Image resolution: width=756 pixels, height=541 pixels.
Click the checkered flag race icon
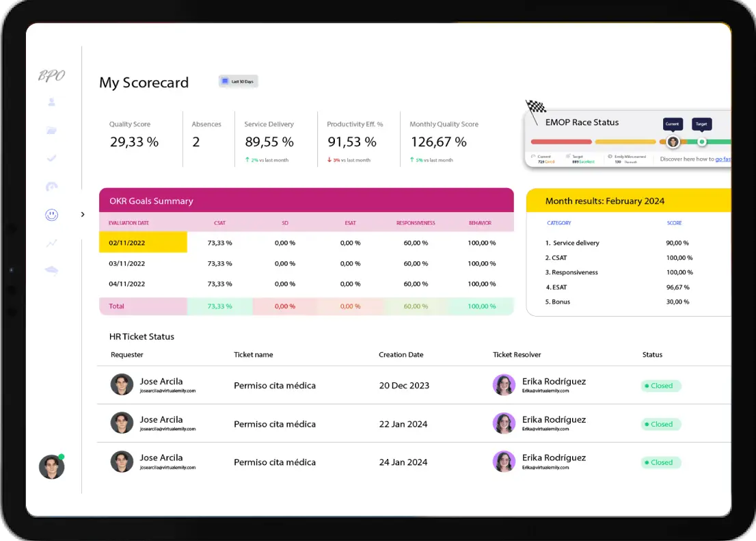click(536, 107)
